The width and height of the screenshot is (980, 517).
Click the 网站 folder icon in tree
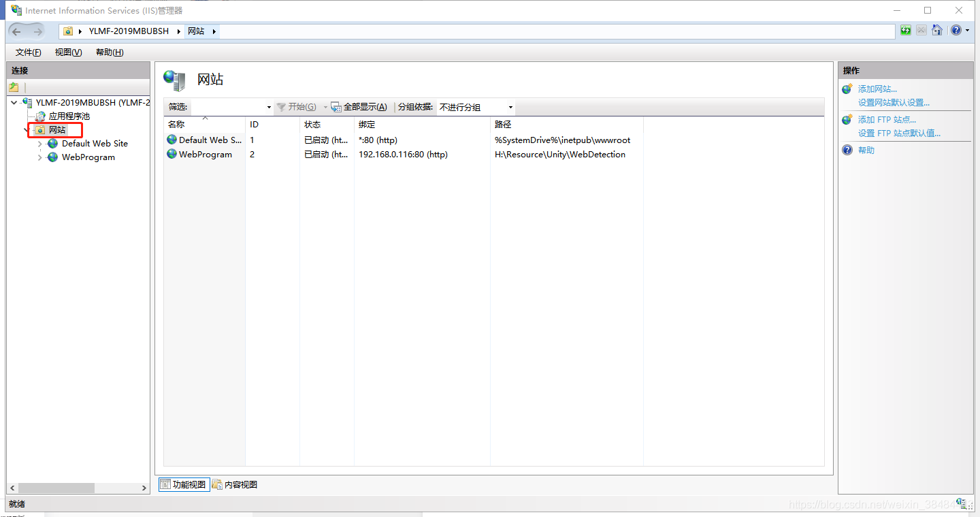(40, 130)
